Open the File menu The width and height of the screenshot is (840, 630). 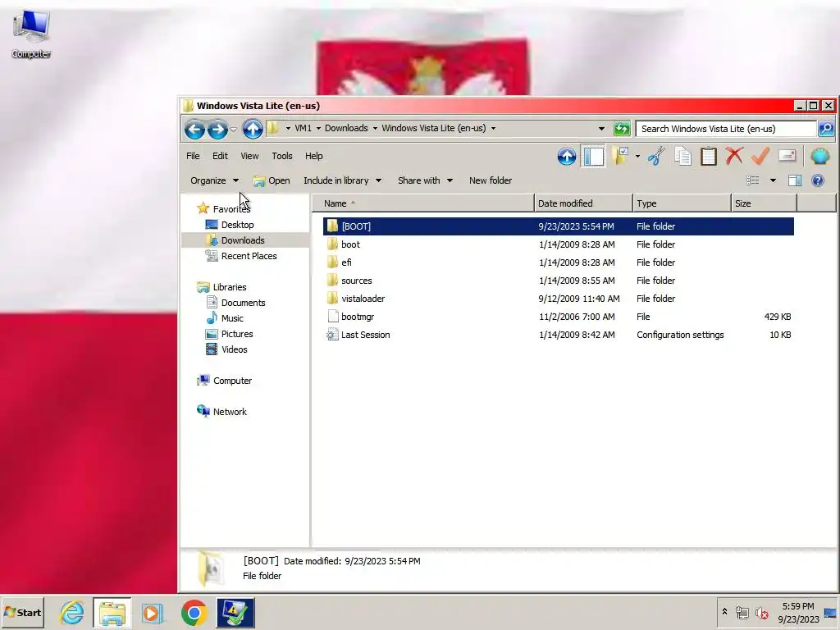pos(193,156)
